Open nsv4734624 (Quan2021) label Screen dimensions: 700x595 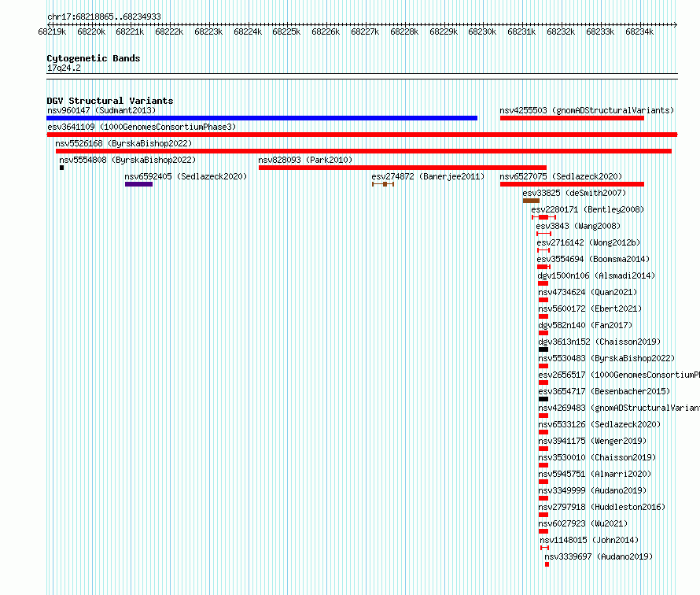point(588,292)
